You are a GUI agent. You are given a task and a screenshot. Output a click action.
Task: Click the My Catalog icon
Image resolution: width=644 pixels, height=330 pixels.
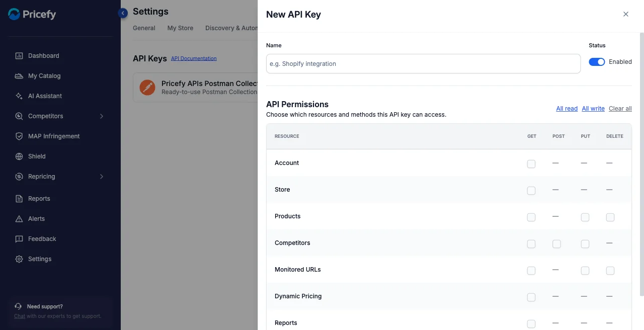(19, 76)
